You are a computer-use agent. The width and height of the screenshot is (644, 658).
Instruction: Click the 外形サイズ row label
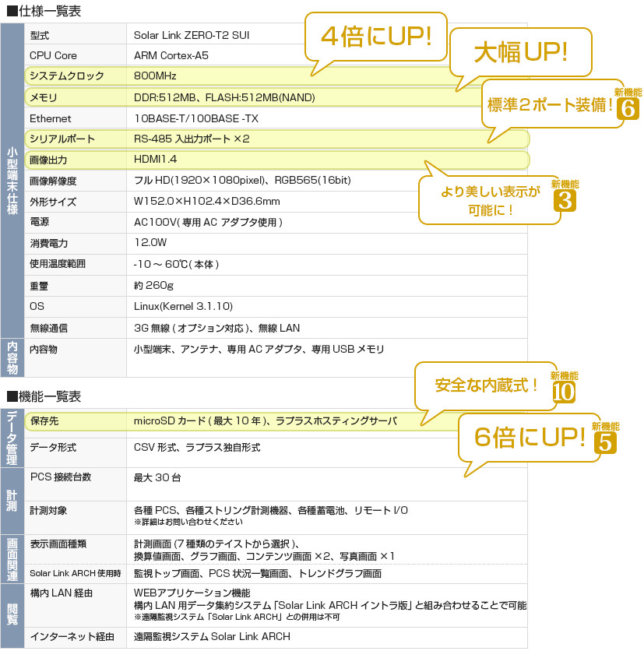pyautogui.click(x=53, y=202)
